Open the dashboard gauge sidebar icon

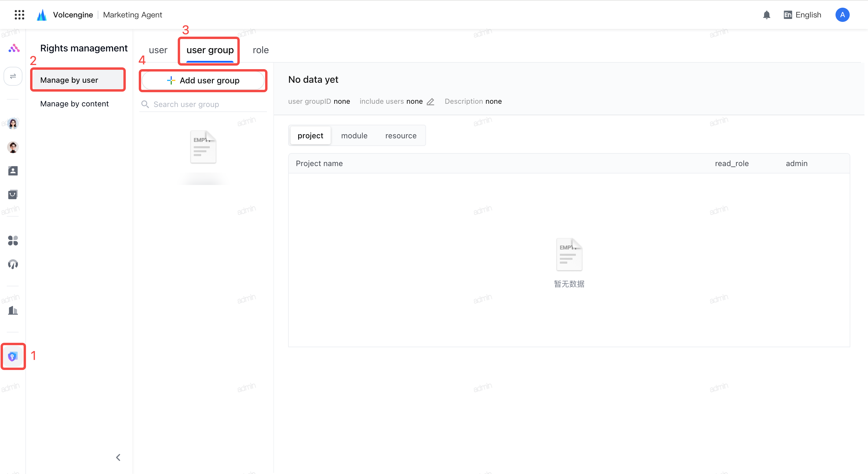[x=13, y=264]
